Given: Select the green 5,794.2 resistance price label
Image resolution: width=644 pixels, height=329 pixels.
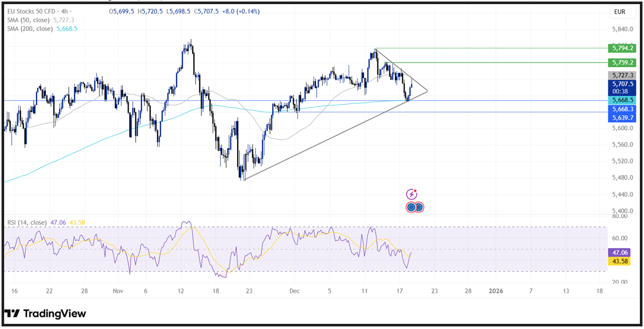Looking at the screenshot, I should click(622, 49).
